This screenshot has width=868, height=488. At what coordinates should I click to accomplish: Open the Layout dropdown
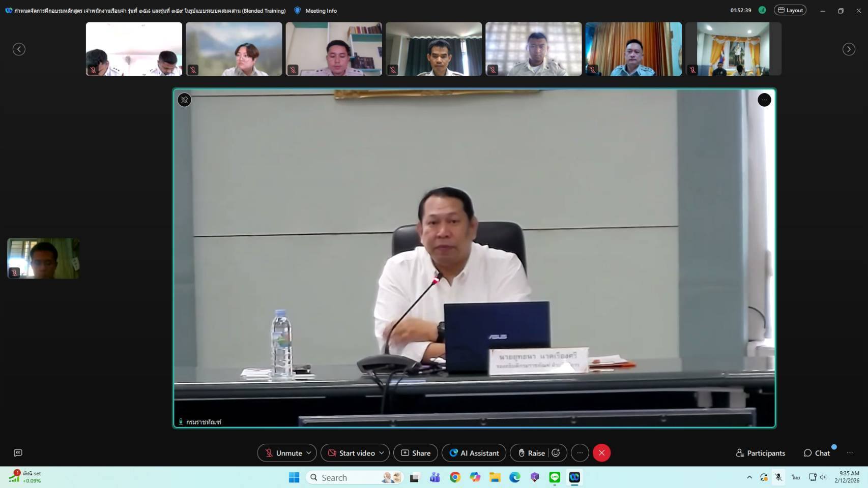coord(790,10)
